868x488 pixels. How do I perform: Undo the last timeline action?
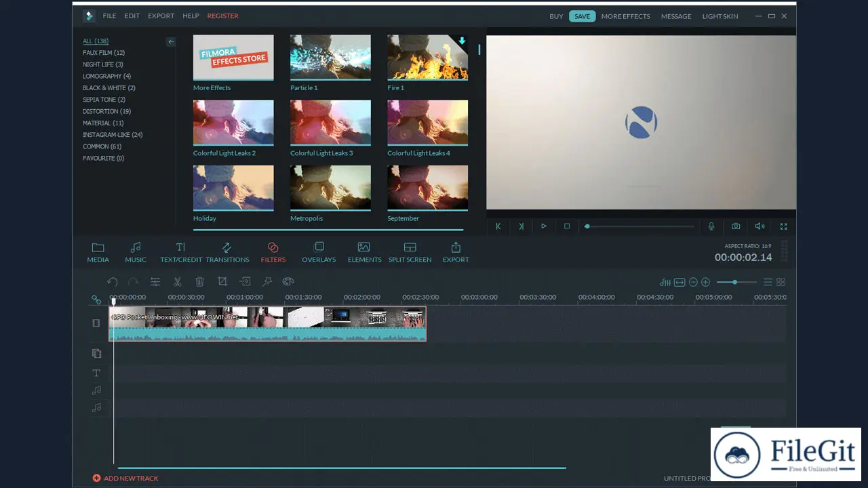point(113,282)
